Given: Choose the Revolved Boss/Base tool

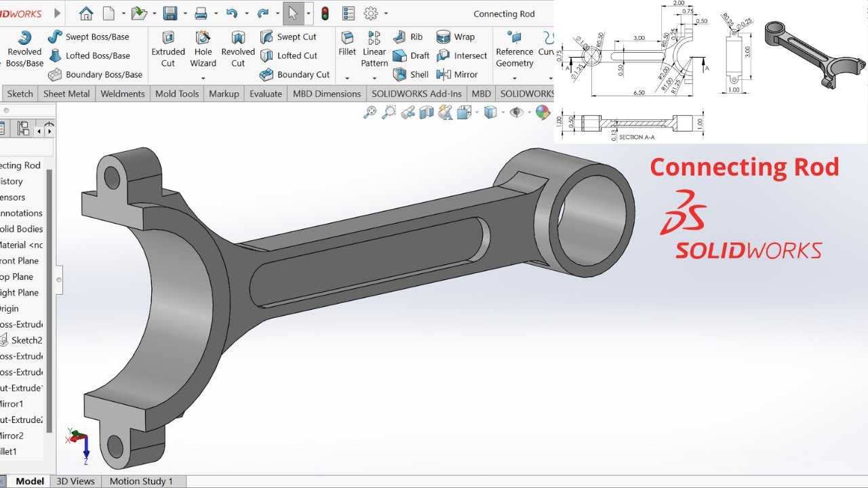Looking at the screenshot, I should 25,48.
